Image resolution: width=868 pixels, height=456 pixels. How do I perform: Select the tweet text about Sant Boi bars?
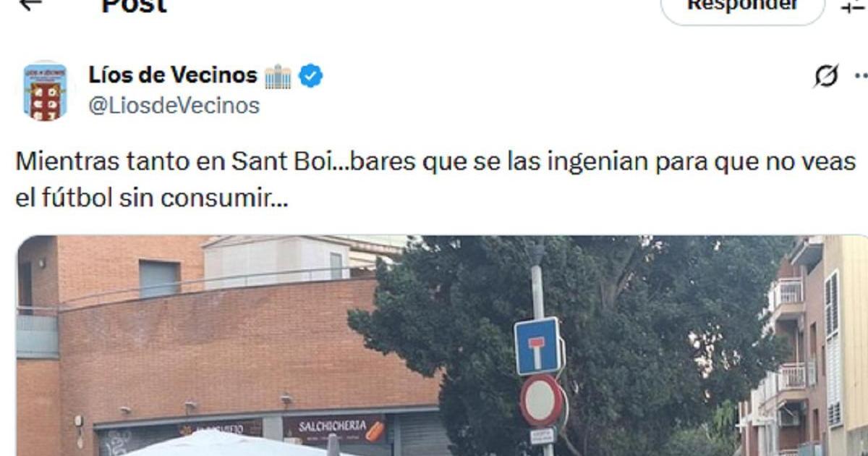point(435,180)
